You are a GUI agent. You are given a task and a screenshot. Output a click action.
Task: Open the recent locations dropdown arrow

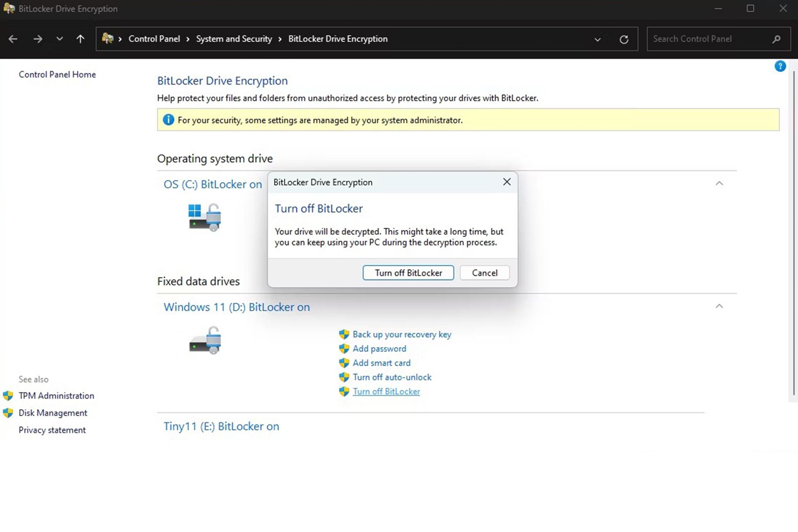[x=59, y=39]
